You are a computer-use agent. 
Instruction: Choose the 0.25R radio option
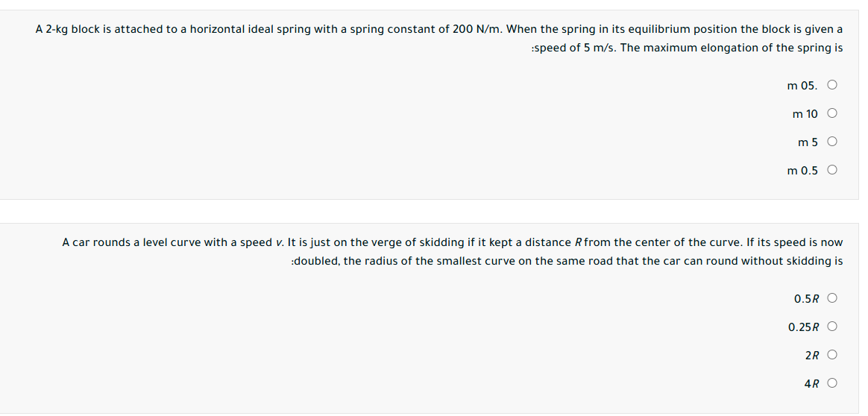click(832, 327)
